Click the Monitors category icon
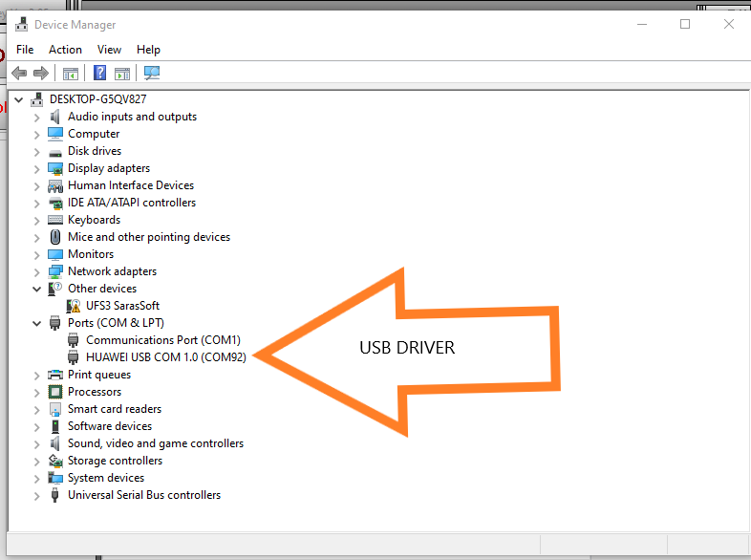Screen dimensions: 751x560 [x=55, y=254]
